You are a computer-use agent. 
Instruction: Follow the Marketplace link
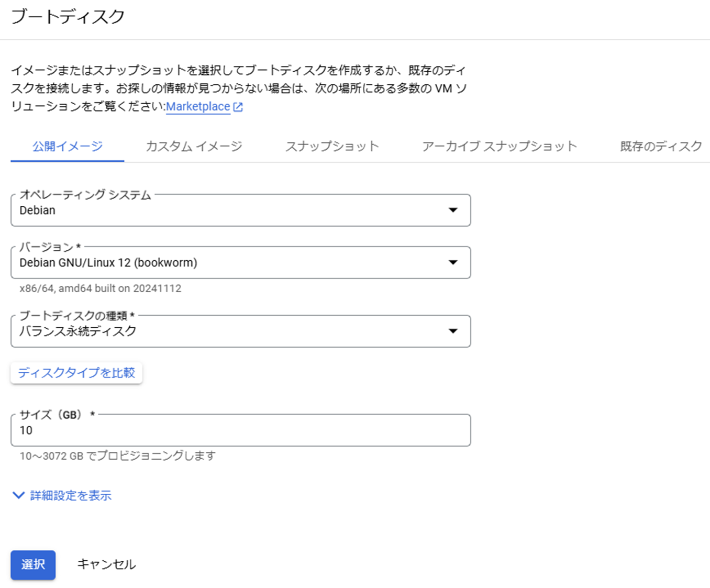198,107
